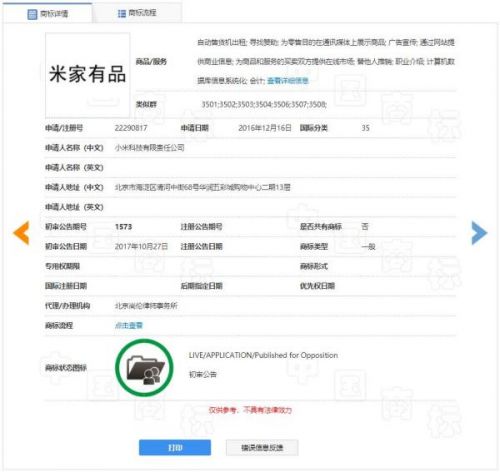Click the blue 打印 print button
The height and width of the screenshot is (472, 500).
175,447
